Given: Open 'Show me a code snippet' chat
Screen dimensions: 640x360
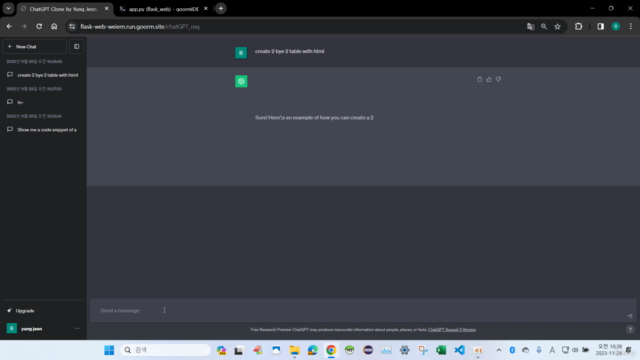Looking at the screenshot, I should [43, 130].
